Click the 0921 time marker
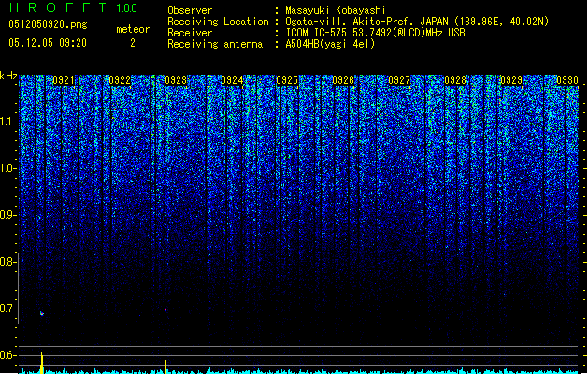Viewport: 588px width, 374px height. coord(64,80)
